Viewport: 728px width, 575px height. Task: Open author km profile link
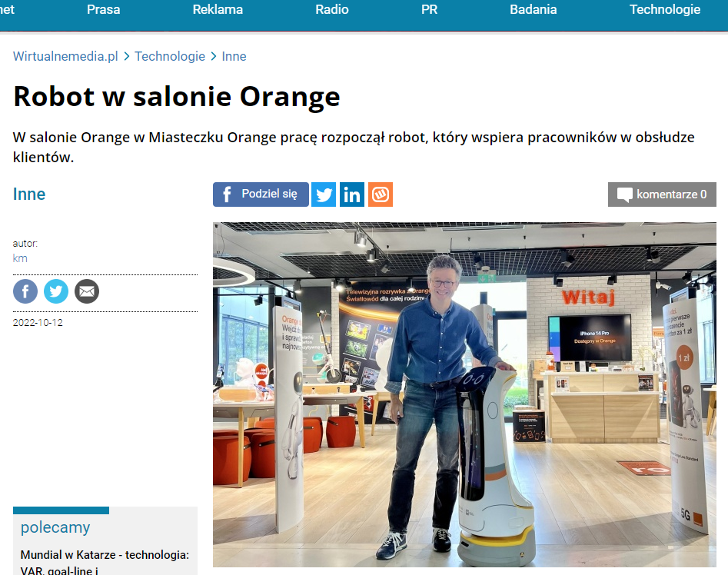[x=20, y=258]
